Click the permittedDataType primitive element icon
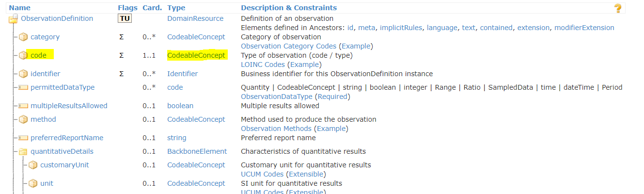644x194 pixels. click(x=23, y=88)
